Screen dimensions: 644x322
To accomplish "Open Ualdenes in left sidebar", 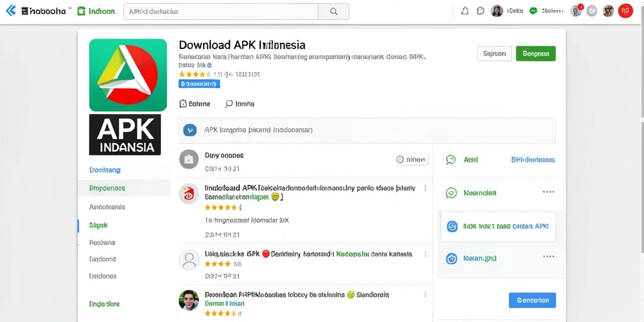I will click(103, 277).
